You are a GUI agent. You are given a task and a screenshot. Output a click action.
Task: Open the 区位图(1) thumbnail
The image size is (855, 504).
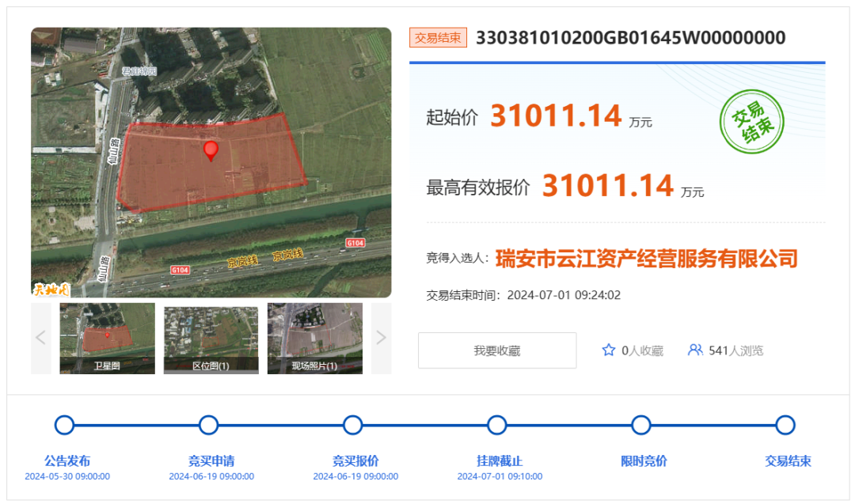(x=211, y=338)
